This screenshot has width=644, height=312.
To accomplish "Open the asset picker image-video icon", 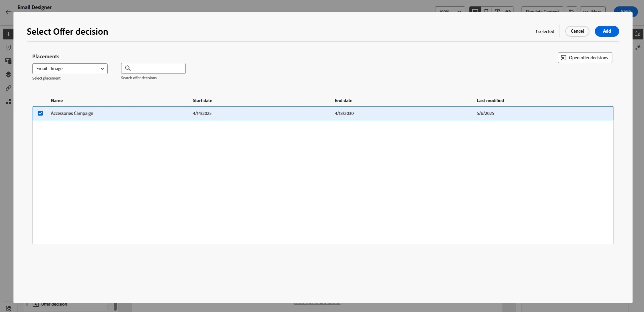I will pyautogui.click(x=8, y=61).
